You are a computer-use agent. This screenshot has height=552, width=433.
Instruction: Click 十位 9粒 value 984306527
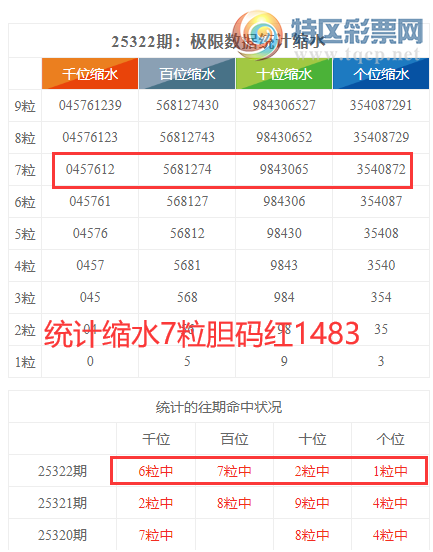coord(284,105)
